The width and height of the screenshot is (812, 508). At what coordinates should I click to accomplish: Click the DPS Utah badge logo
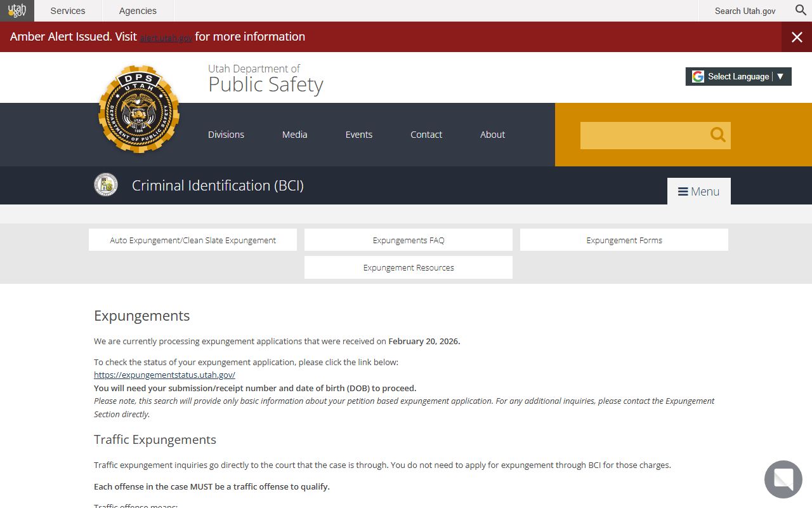pyautogui.click(x=139, y=109)
